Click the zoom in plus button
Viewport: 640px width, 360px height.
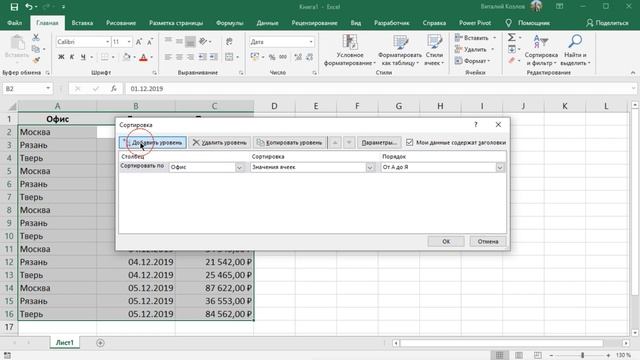608,356
